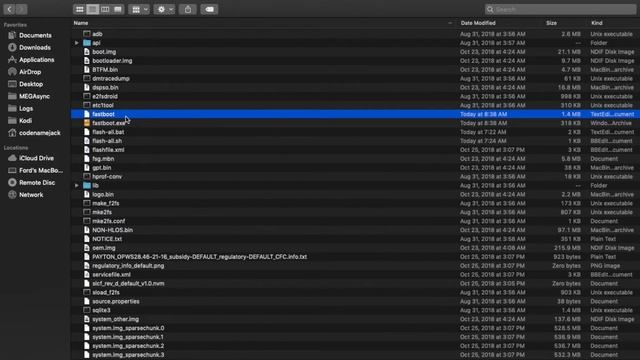Go back with the toolbar back arrow
640x360 pixels.
tap(9, 9)
